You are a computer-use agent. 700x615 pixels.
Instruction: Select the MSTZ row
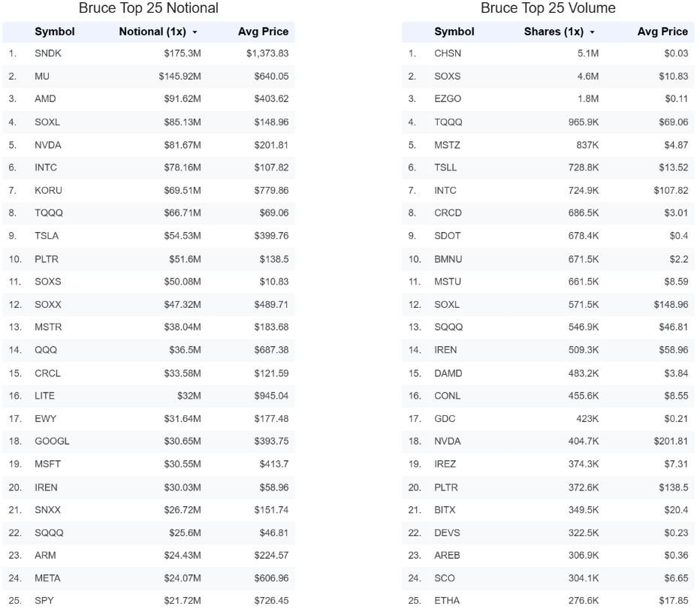548,145
